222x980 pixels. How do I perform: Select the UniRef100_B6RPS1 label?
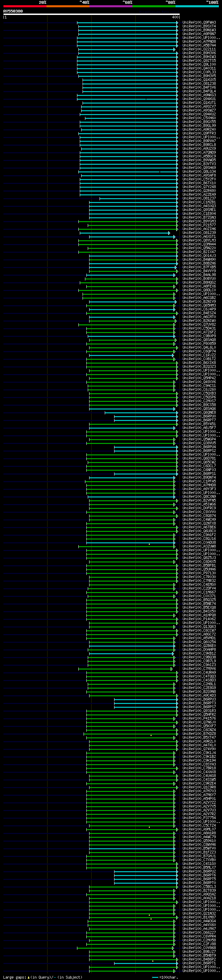tap(199, 473)
